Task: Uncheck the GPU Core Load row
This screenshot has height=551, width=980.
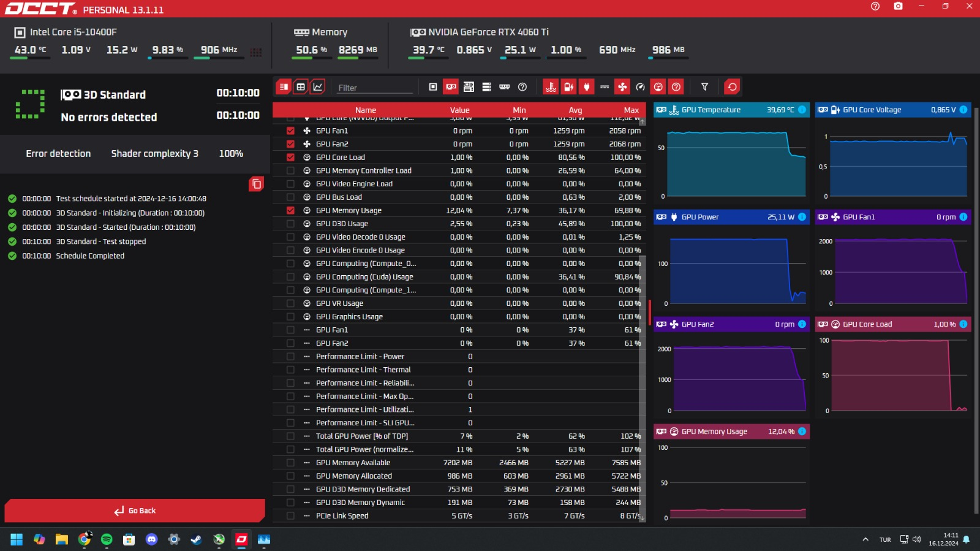Action: (x=290, y=158)
